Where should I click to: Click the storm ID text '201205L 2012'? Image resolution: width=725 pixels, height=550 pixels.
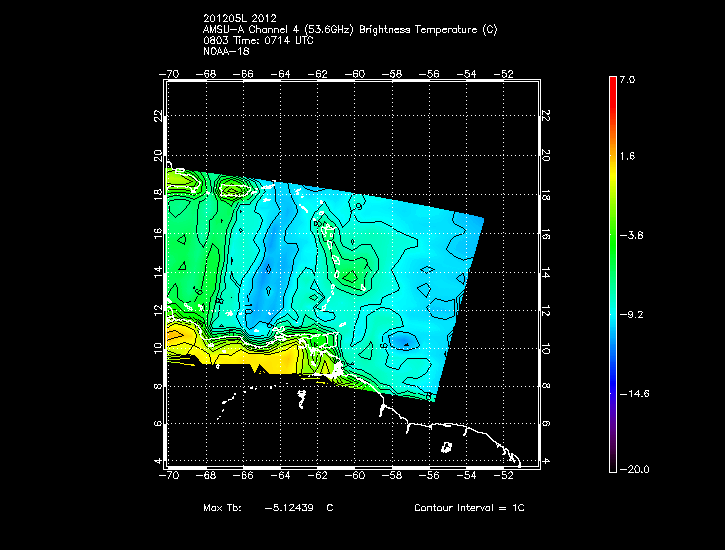(240, 18)
